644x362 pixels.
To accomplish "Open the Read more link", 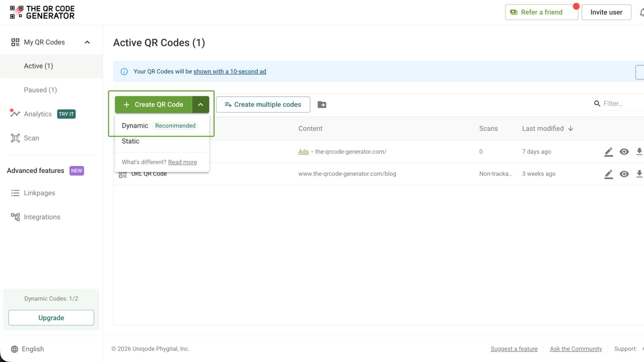I will [x=182, y=162].
